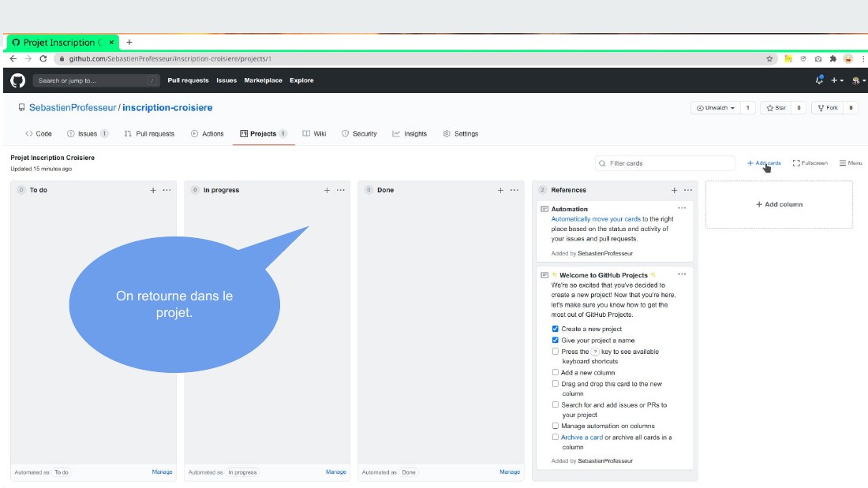Open Automation card options menu
The width and height of the screenshot is (868, 488).
pyautogui.click(x=682, y=209)
